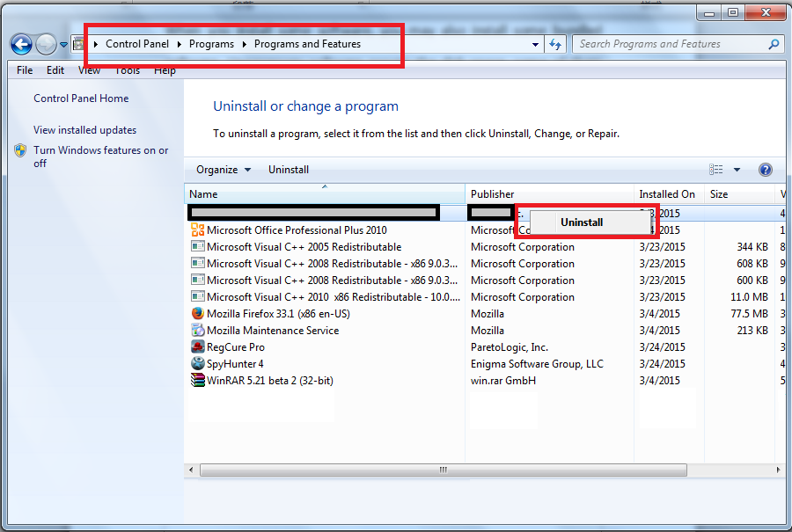Viewport: 792px width, 532px height.
Task: Open the recent pages dropdown arrow
Action: point(63,45)
